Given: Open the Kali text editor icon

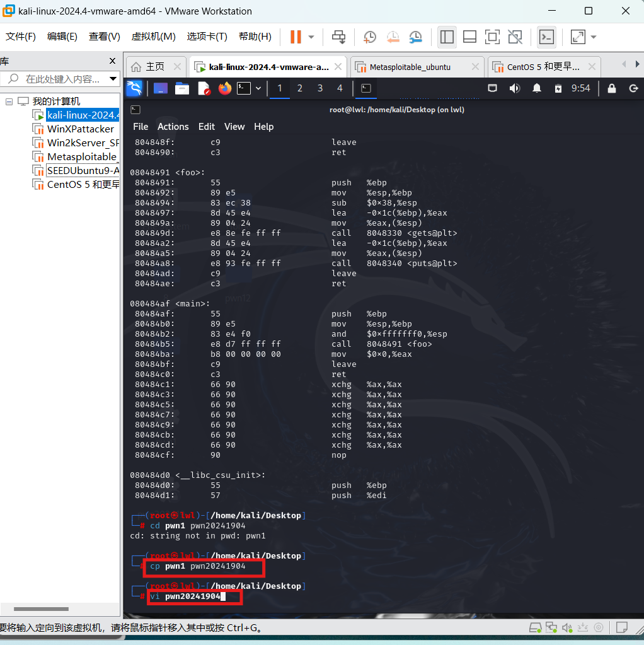Looking at the screenshot, I should coord(204,88).
